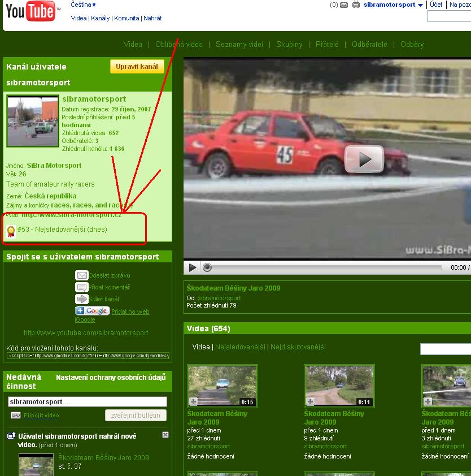Viewport: 471px width, 476px height.
Task: Open the Škodateam Běšiny Jaro 2009 activity link
Action: (x=103, y=457)
